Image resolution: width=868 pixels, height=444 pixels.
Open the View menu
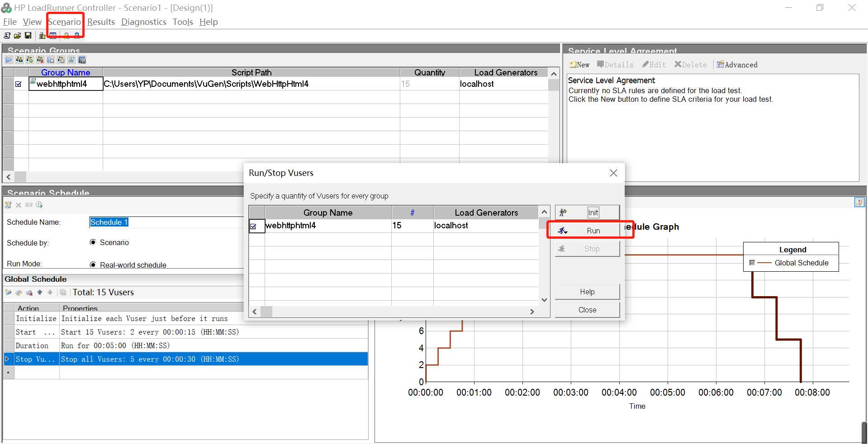pyautogui.click(x=32, y=22)
